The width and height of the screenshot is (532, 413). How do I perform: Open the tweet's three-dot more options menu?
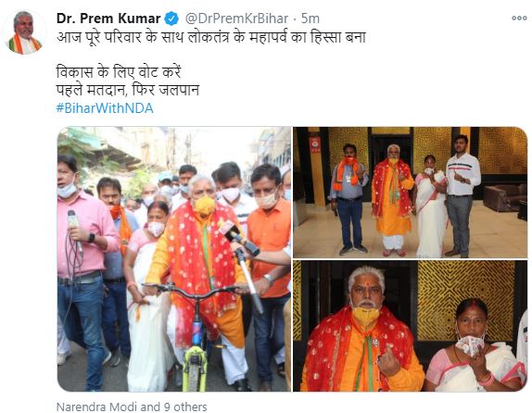(x=519, y=19)
